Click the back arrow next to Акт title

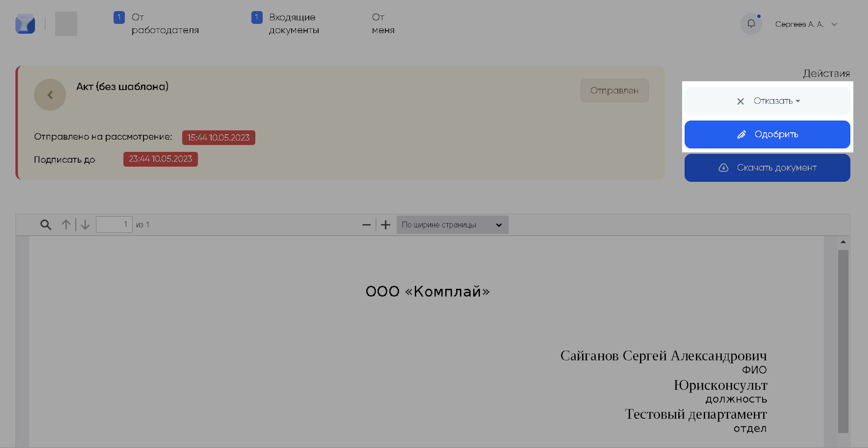50,95
